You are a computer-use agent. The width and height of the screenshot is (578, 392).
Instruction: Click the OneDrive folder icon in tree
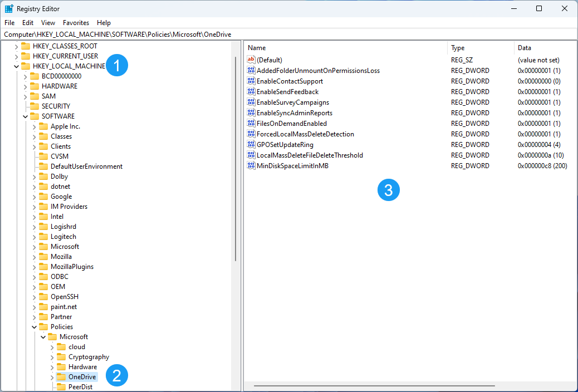coord(61,377)
